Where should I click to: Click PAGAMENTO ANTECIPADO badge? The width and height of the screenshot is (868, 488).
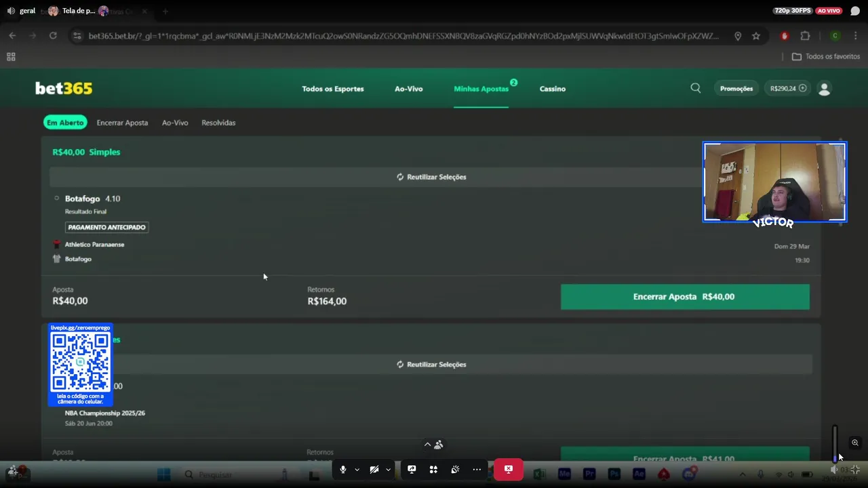click(106, 227)
